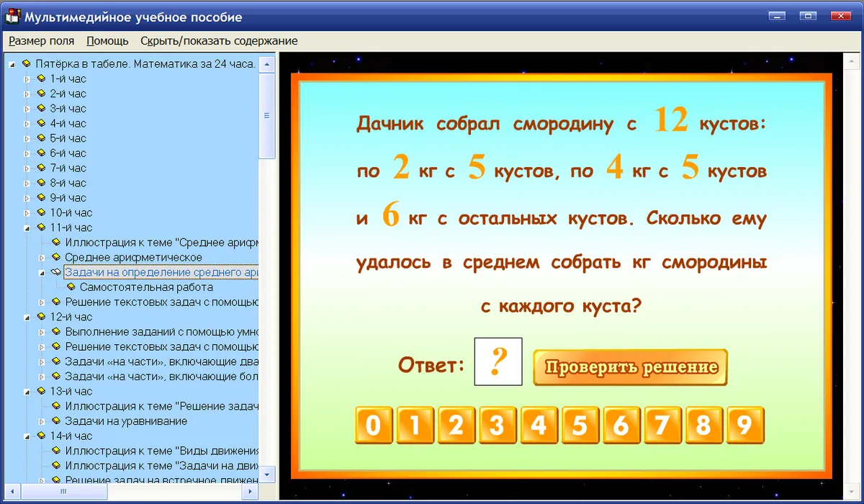Click the tree vertical scrollbar thumb
Screen dimensions: 864x504
click(x=267, y=115)
